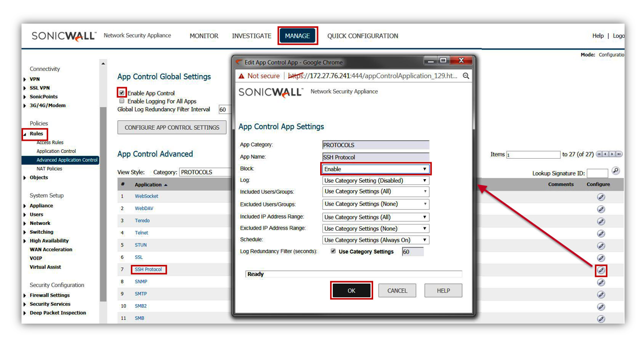Click the pencil configure icon for SMB2
Image resolution: width=644 pixels, height=342 pixels.
point(601,306)
